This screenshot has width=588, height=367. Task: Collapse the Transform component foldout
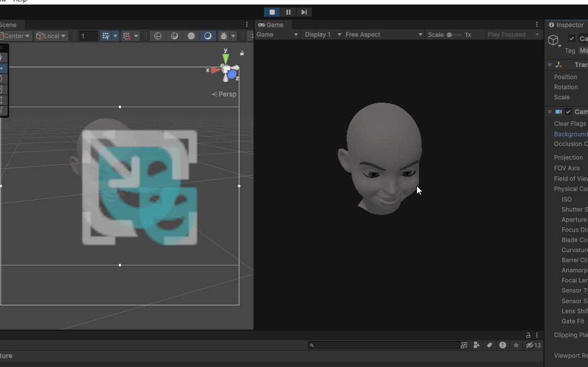click(x=550, y=65)
